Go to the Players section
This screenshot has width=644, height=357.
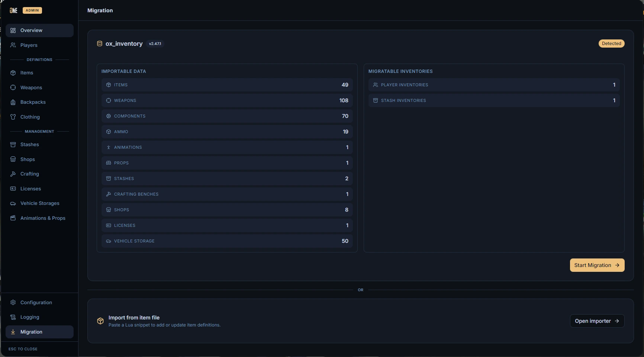pos(39,45)
